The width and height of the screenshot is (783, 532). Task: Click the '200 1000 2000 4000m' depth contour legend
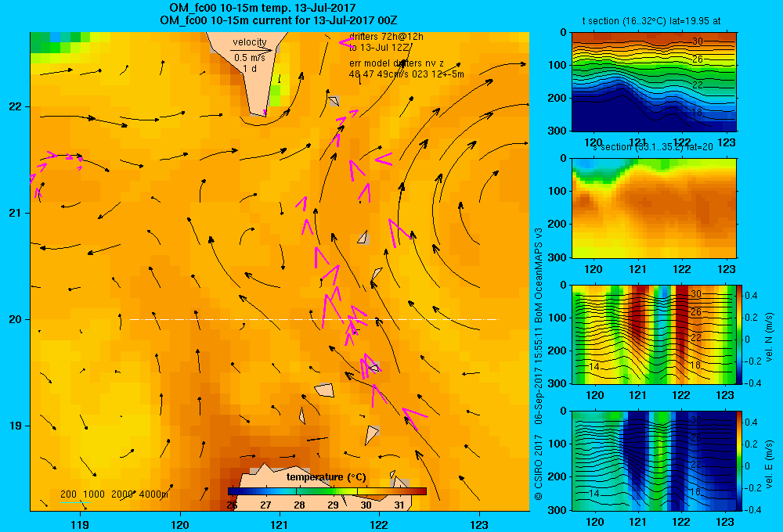[x=114, y=494]
